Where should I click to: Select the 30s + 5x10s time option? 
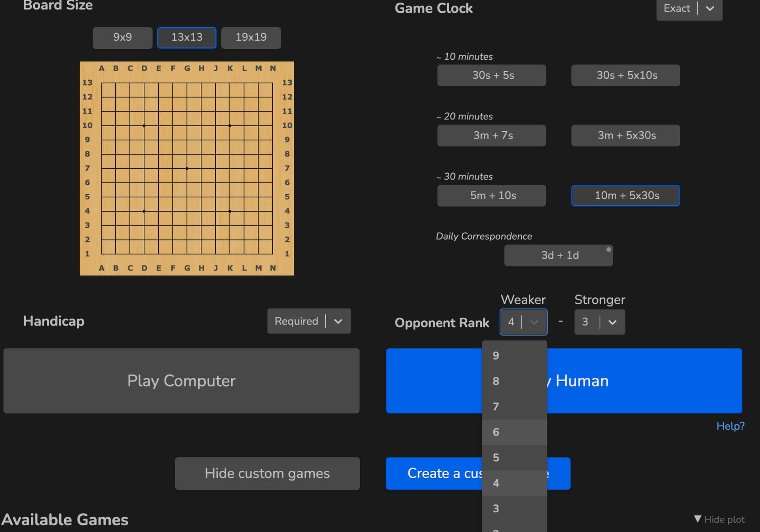click(625, 75)
